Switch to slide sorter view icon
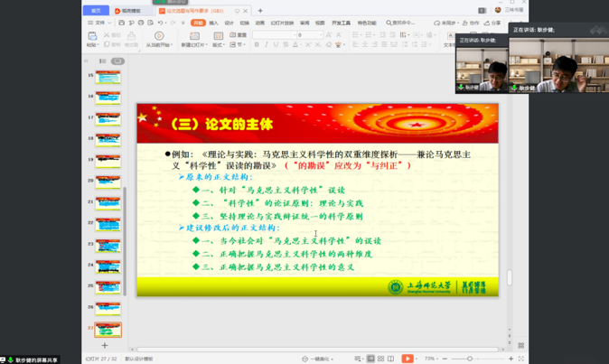This screenshot has width=609, height=364. tap(380, 359)
